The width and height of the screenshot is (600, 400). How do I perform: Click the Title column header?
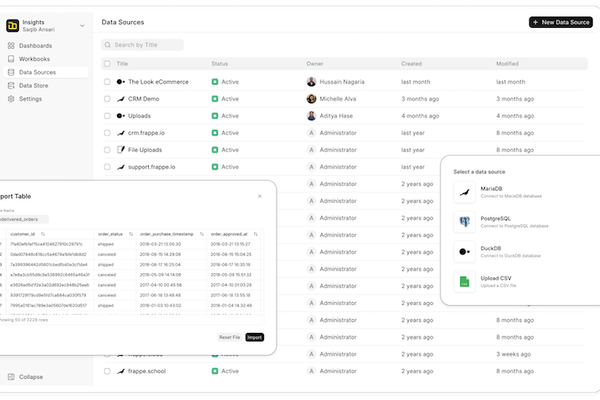pos(122,64)
